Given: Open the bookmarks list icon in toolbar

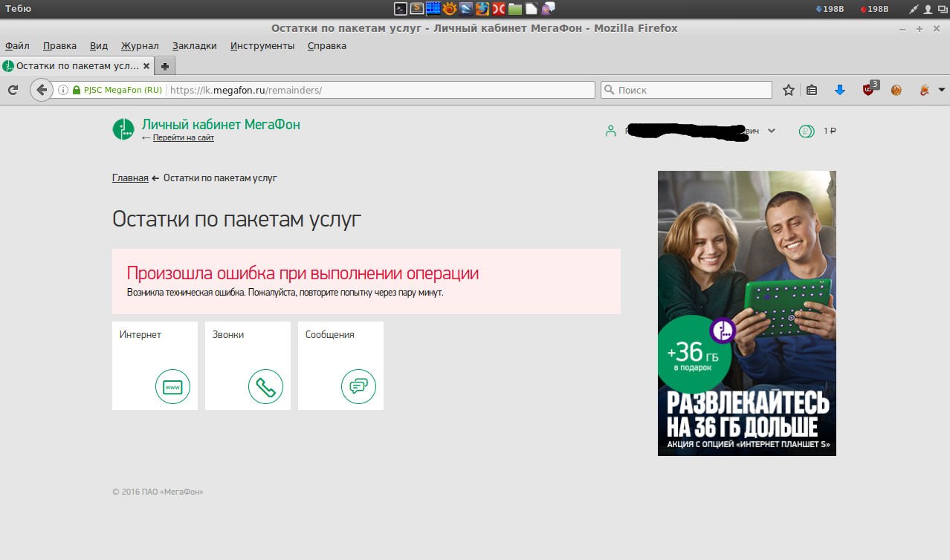Looking at the screenshot, I should click(x=812, y=90).
